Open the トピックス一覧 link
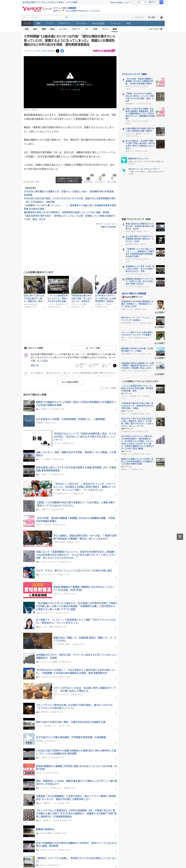The width and height of the screenshot is (186, 868). (x=155, y=29)
